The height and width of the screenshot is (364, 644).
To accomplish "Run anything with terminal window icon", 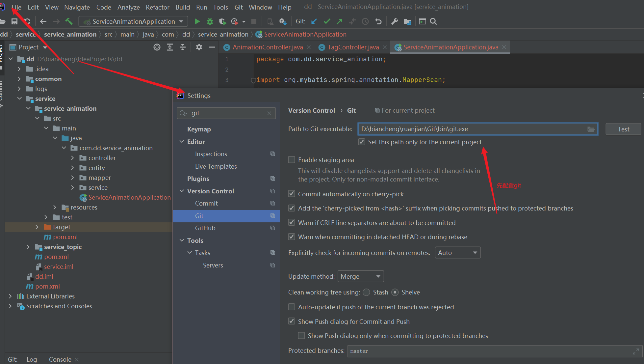I will click(423, 22).
